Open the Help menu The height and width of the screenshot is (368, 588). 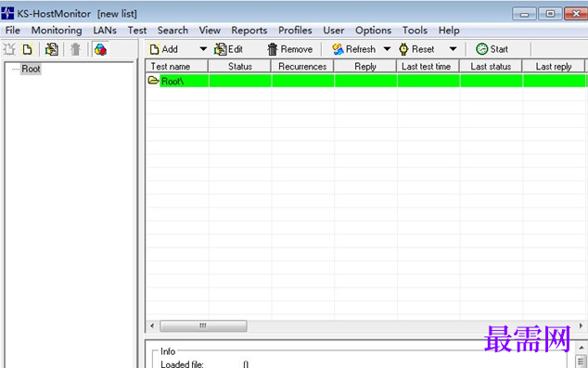[449, 31]
